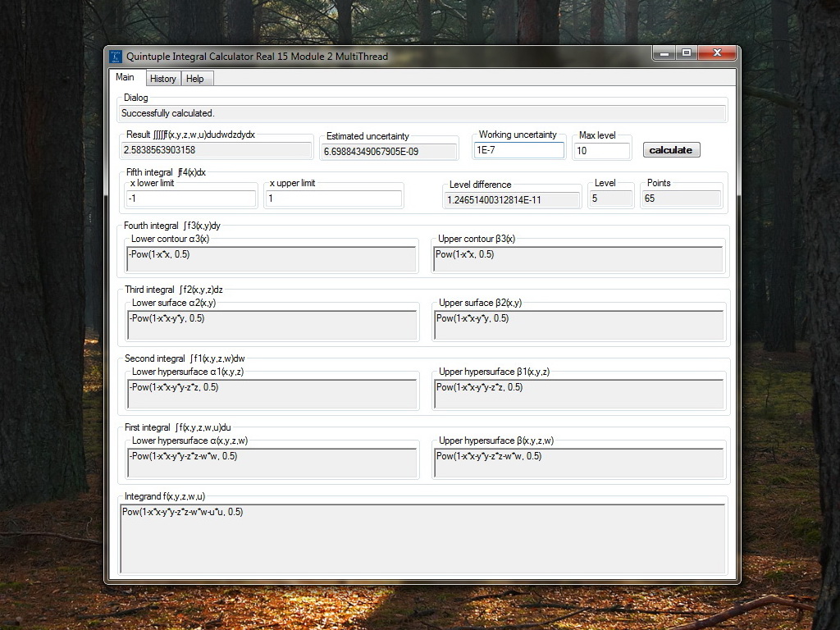Select the Main tab

coord(126,78)
